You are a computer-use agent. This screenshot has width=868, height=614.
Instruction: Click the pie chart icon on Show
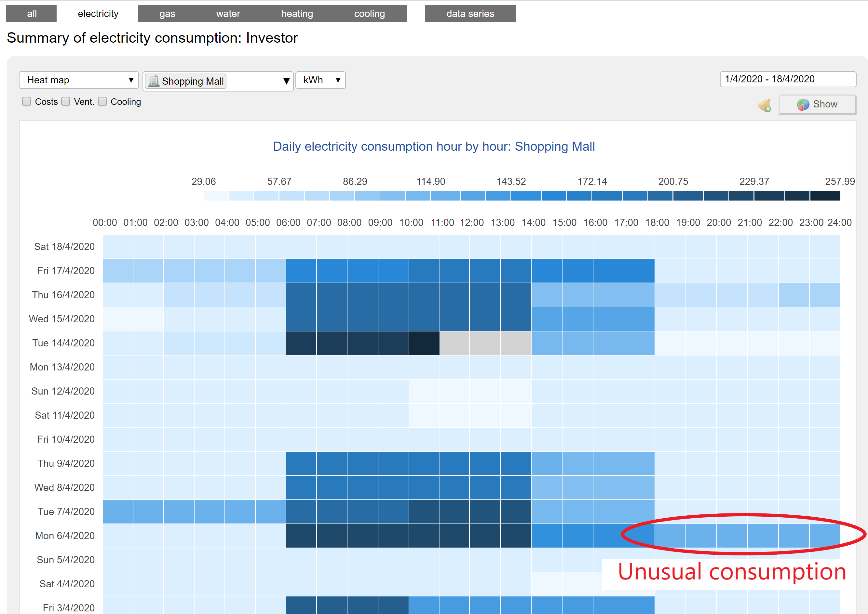tap(803, 105)
